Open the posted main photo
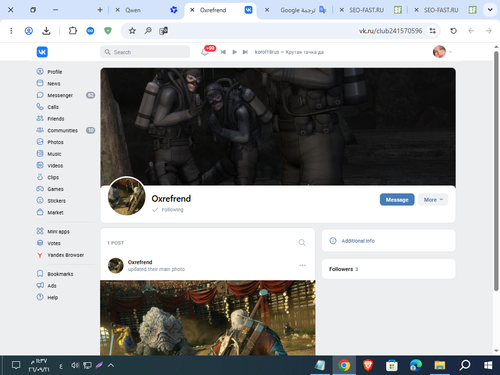 pos(208,318)
